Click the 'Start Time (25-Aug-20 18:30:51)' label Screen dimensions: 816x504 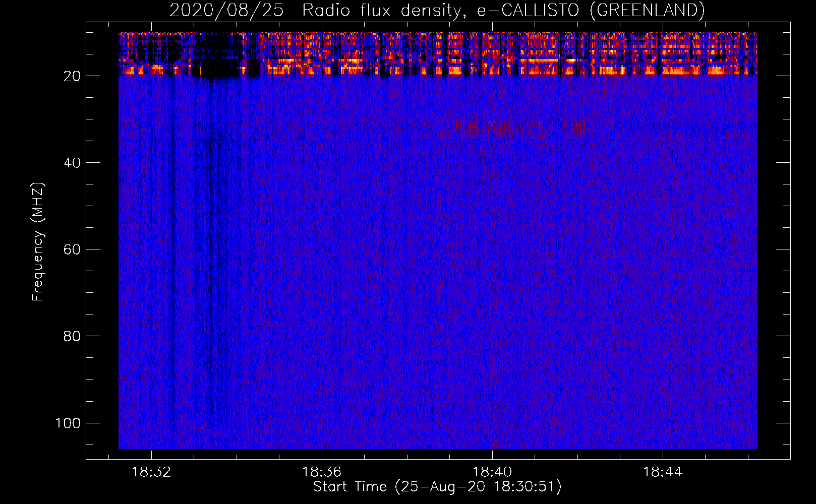(437, 487)
